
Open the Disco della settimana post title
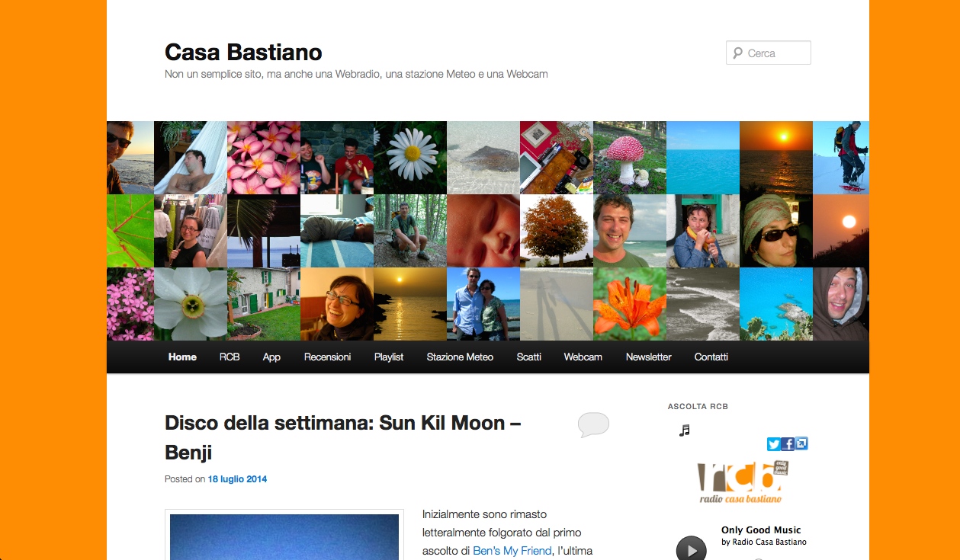click(x=342, y=437)
